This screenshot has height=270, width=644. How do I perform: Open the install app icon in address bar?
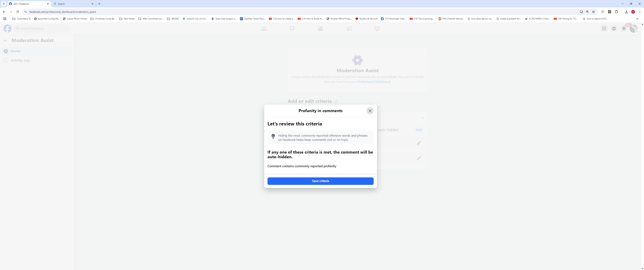(581, 12)
